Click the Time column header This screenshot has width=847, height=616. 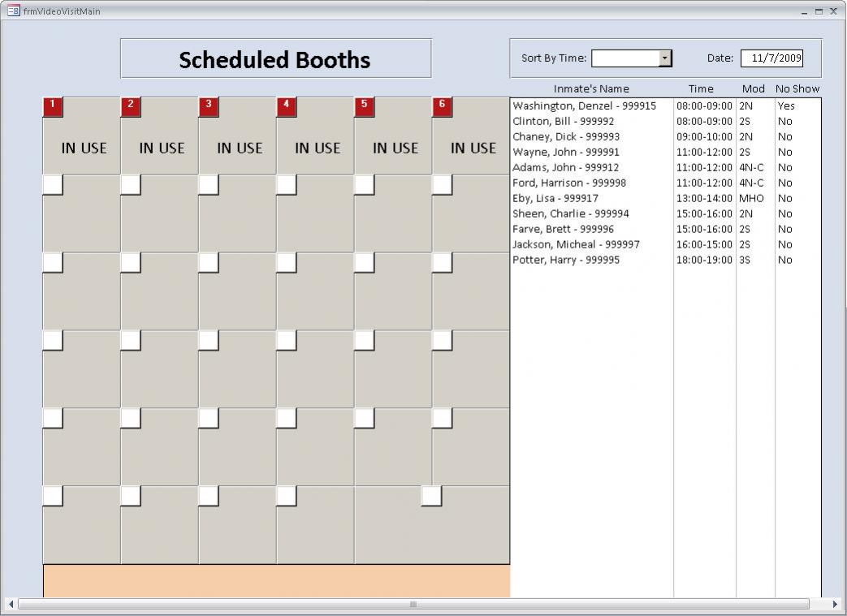(x=701, y=89)
